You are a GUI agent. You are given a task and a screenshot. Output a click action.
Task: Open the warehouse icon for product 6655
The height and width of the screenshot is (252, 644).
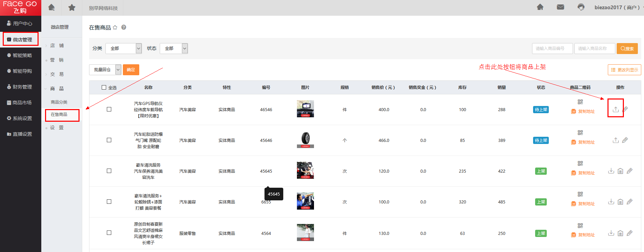620,202
